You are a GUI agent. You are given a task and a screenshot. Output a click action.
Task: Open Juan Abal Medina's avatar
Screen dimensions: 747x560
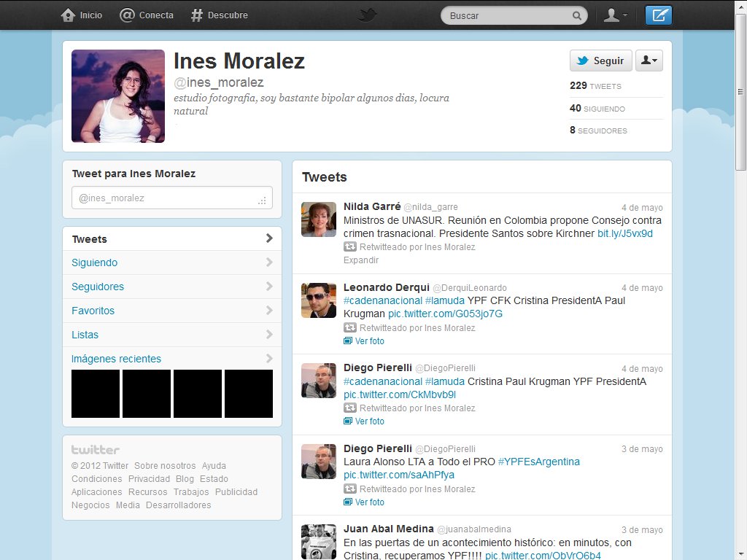[x=319, y=542]
